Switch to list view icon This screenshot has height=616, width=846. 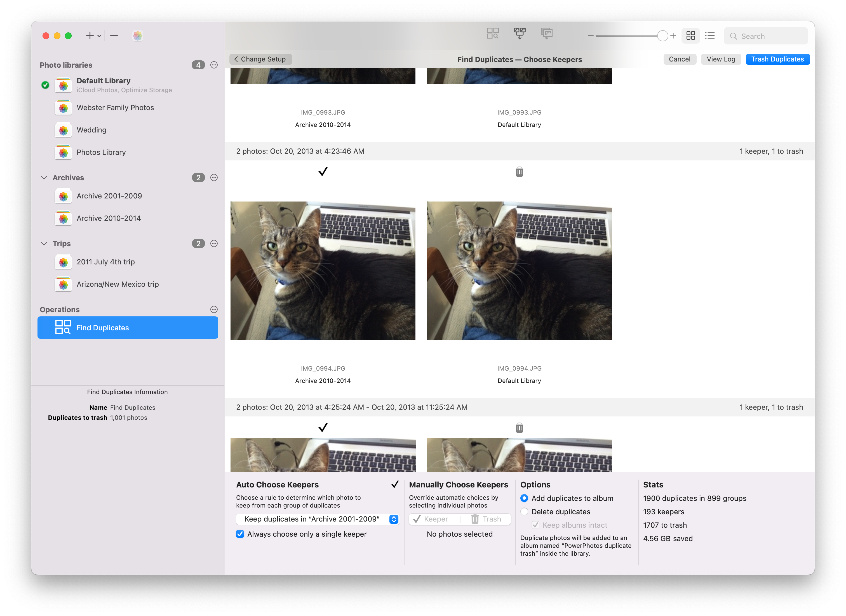pyautogui.click(x=710, y=36)
